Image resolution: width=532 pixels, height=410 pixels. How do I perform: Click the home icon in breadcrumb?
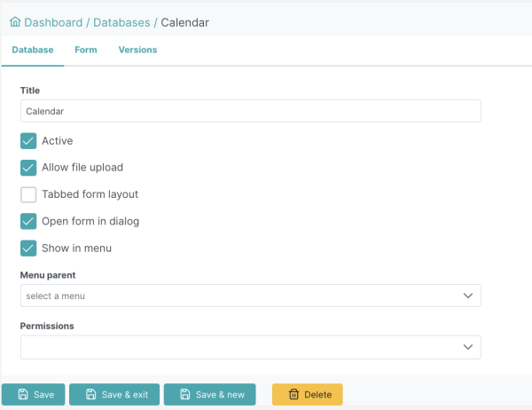[x=15, y=21]
